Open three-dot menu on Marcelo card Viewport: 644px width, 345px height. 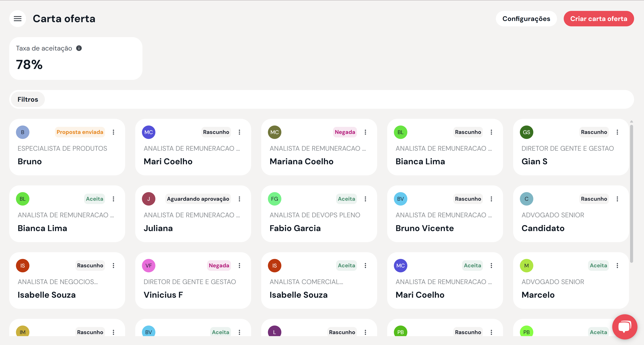617,266
